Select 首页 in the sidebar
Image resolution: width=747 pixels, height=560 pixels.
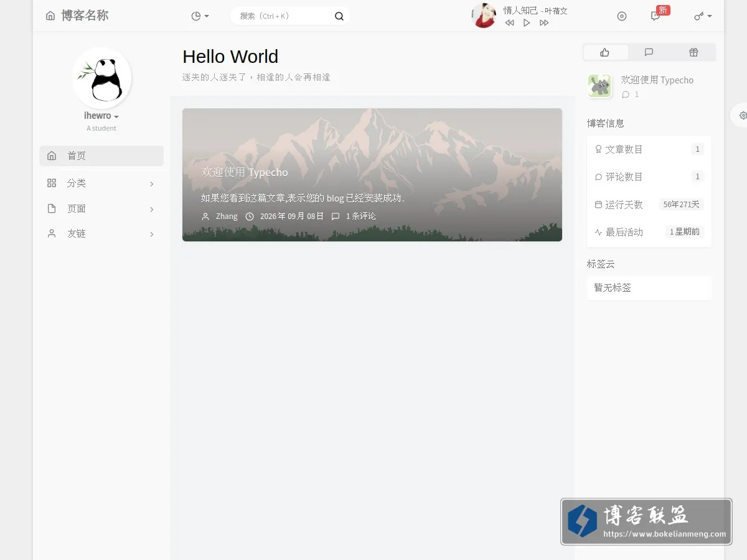[101, 156]
